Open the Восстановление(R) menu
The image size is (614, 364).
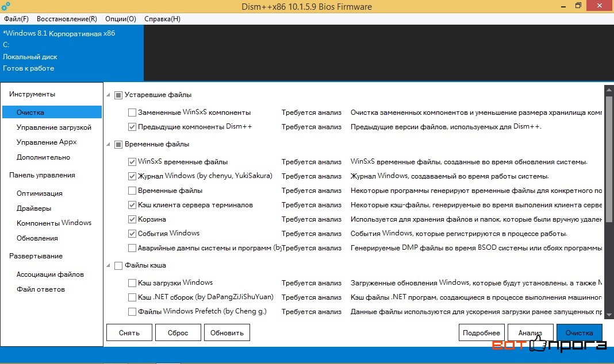click(x=67, y=19)
